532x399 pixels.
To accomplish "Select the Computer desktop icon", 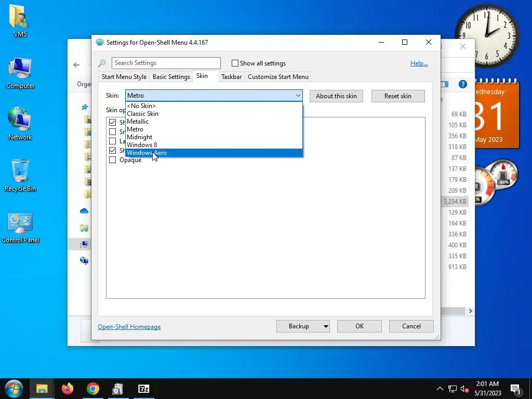I will tap(20, 73).
